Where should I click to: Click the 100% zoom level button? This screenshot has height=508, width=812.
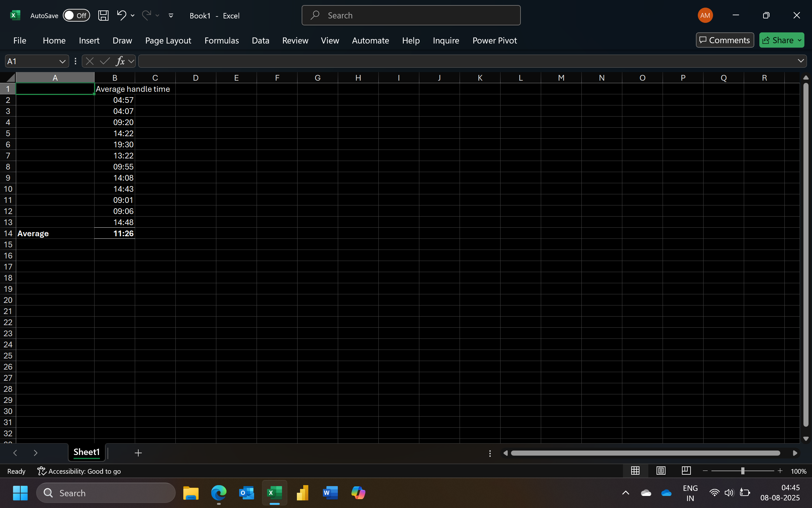tap(799, 471)
